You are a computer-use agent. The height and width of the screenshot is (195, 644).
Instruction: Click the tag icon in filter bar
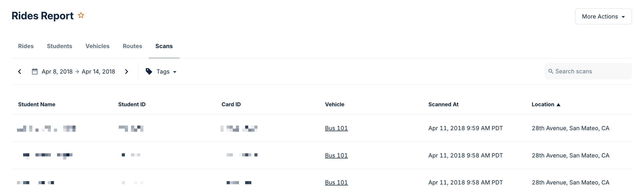(x=149, y=72)
